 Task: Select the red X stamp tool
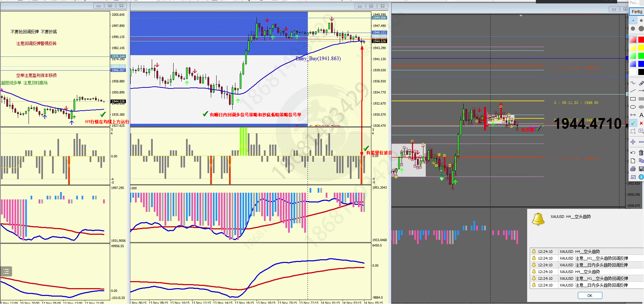(641, 123)
